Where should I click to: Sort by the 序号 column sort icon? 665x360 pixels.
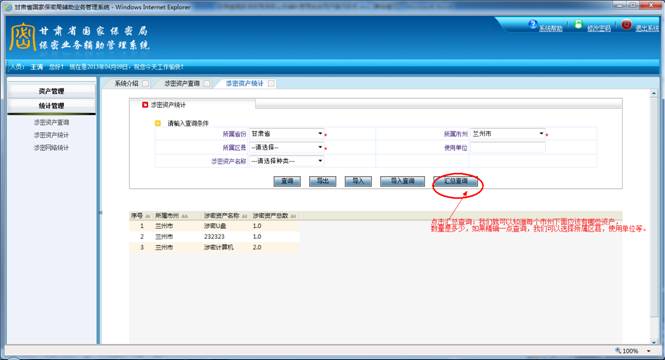pyautogui.click(x=148, y=216)
